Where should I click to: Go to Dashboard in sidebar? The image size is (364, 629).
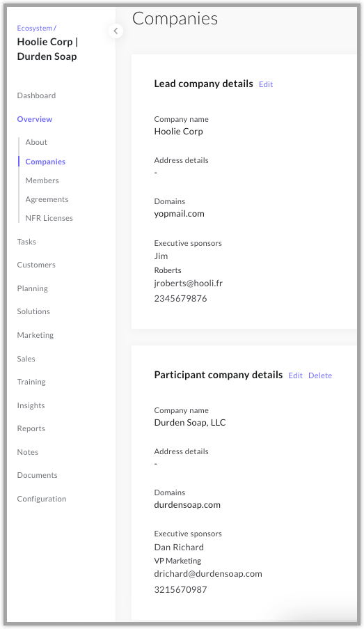pyautogui.click(x=36, y=95)
